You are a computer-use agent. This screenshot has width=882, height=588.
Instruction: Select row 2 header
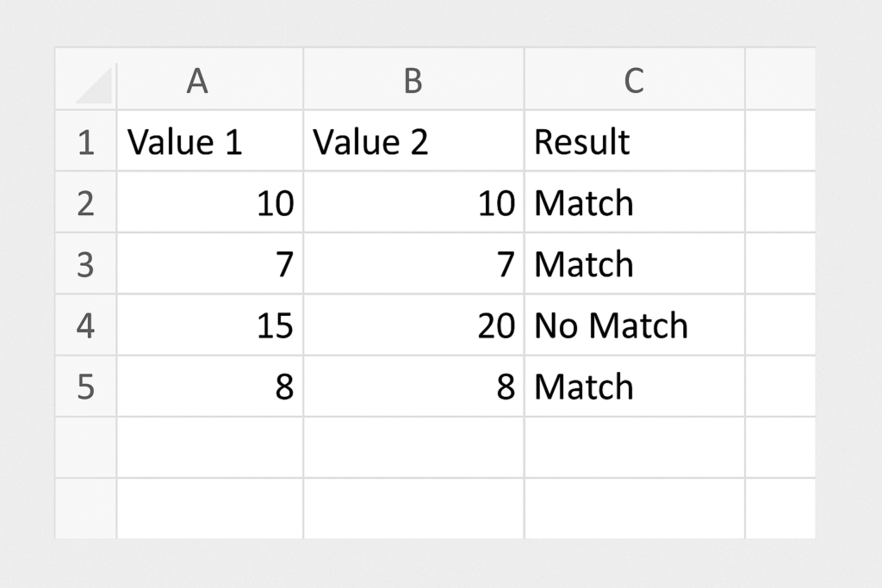(86, 201)
